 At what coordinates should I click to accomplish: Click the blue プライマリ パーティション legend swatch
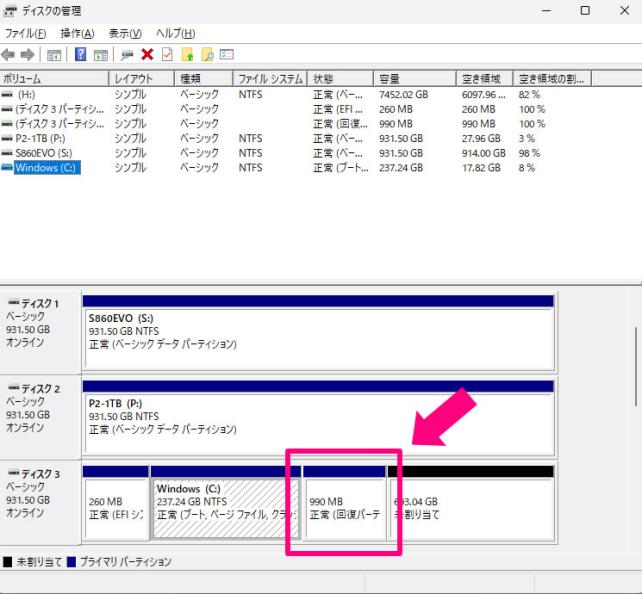(72, 562)
